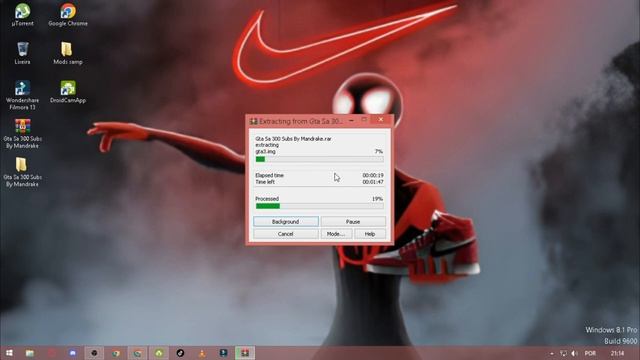This screenshot has height=360, width=640.
Task: Click the gta3.img file progress bar
Action: click(320, 159)
